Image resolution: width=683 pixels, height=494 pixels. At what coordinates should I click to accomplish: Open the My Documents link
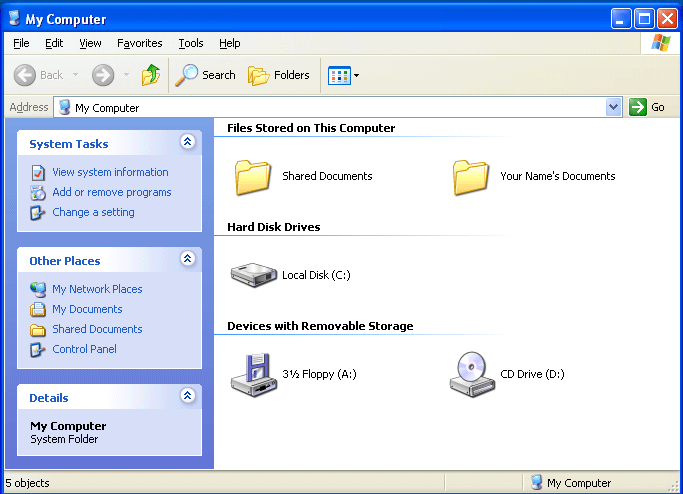(x=87, y=309)
